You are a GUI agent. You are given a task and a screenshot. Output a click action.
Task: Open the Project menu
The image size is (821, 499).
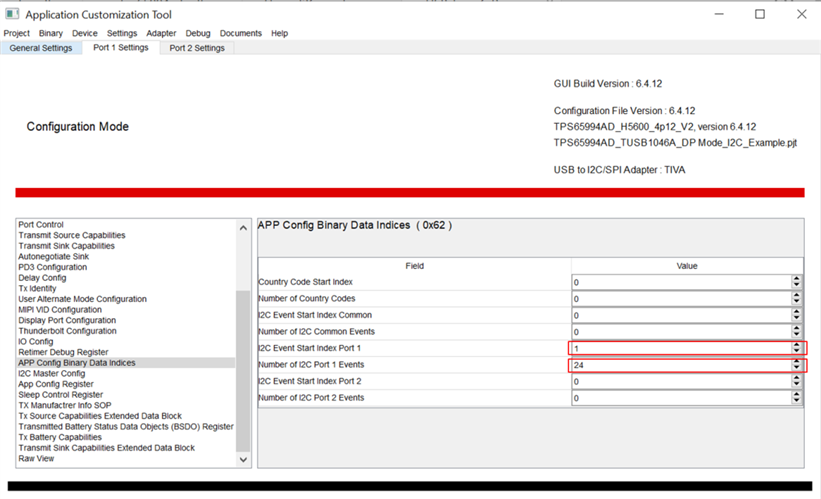16,33
